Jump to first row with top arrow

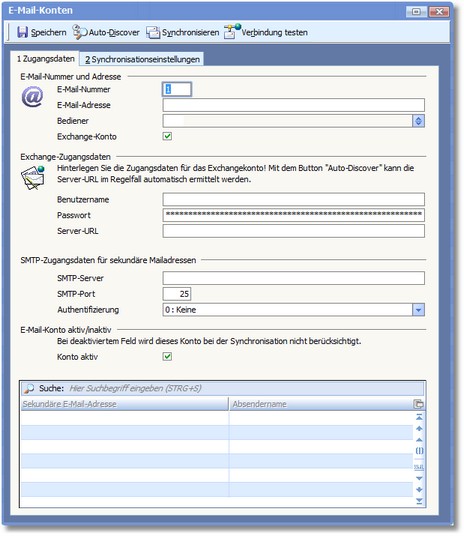click(419, 417)
